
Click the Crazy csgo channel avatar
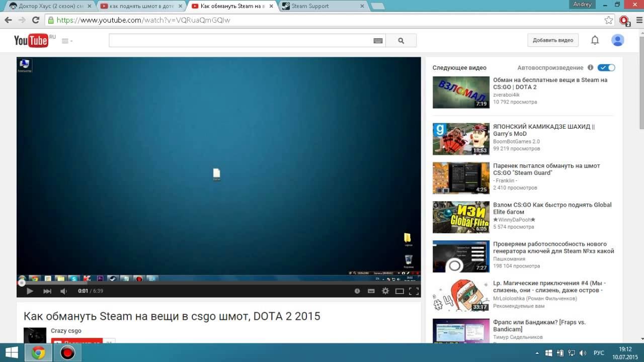click(35, 335)
